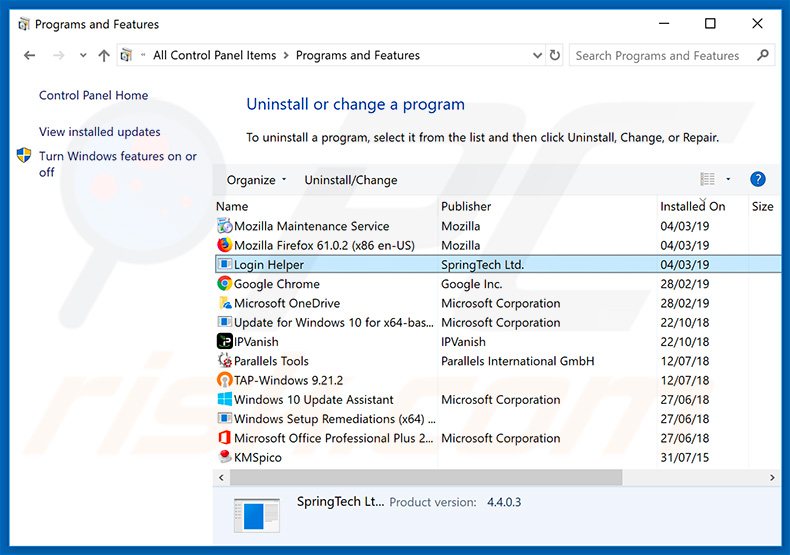Click the TAP-Windows 9.21.2 icon
Screen dimensions: 790x555
tap(225, 379)
